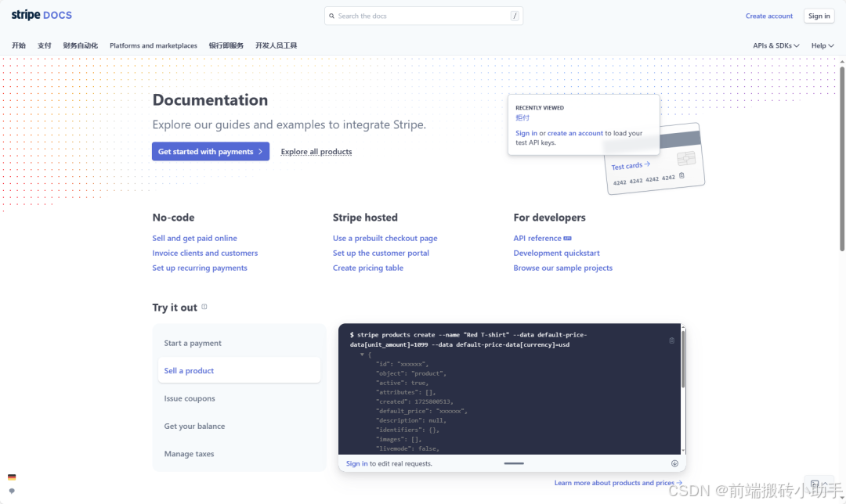
Task: Open Sell and get paid online
Action: [x=194, y=238]
